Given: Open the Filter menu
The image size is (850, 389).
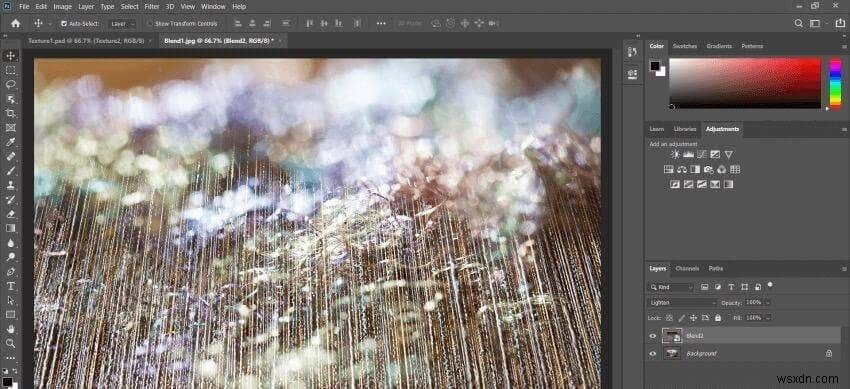Looking at the screenshot, I should [152, 7].
